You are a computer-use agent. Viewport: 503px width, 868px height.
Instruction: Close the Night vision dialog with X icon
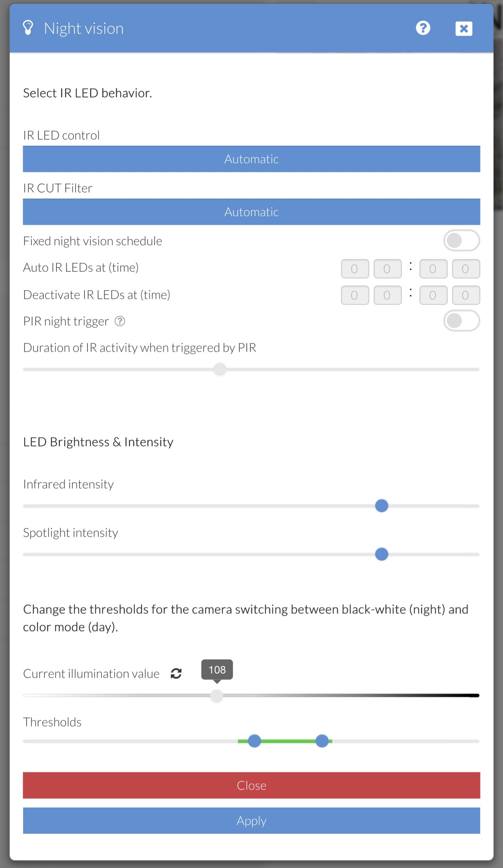464,29
